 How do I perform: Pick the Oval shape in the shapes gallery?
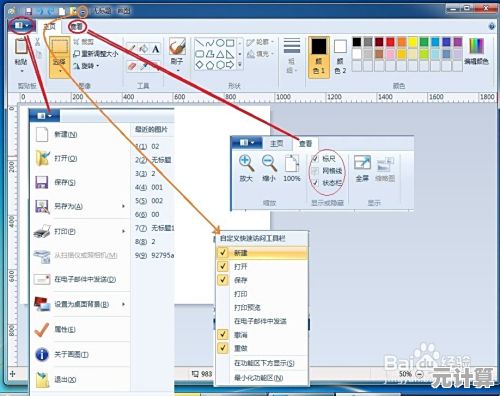click(x=220, y=43)
